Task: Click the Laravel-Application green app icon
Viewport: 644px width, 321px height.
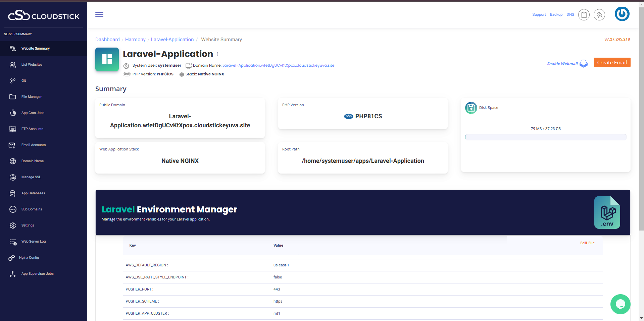Action: (x=107, y=59)
